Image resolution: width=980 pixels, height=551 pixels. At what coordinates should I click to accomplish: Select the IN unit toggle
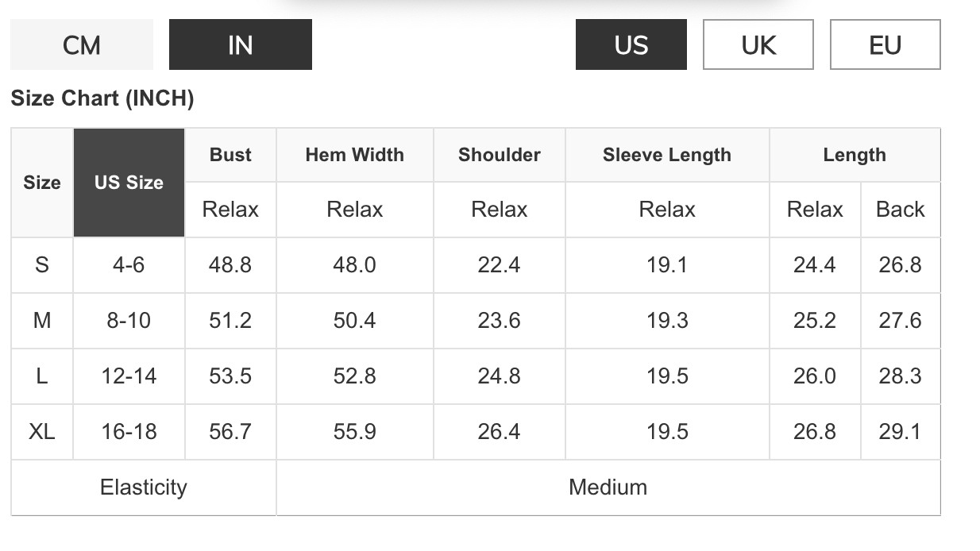240,45
